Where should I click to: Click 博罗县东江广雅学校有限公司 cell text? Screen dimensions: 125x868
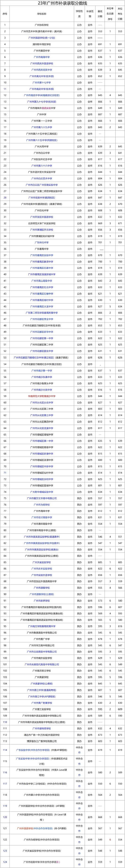pyautogui.click(x=42, y=741)
